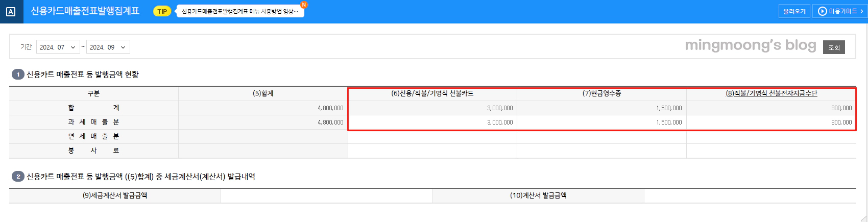Click the 'A' logo icon in header
Image resolution: width=868 pixels, height=222 pixels.
[11, 11]
